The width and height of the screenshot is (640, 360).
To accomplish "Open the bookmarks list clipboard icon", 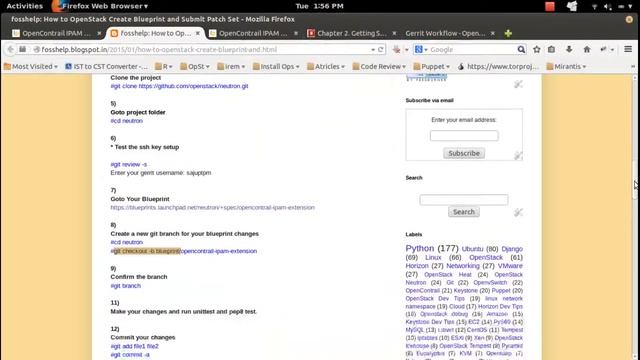I will (x=551, y=49).
